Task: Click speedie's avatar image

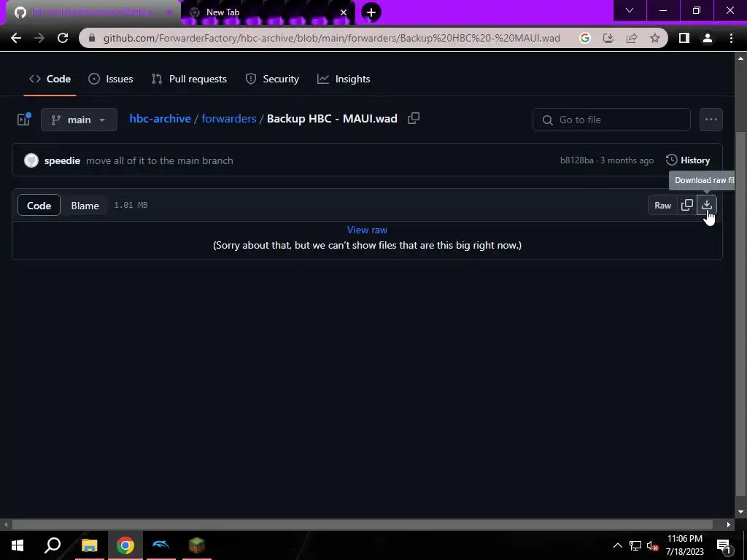Action: (31, 160)
